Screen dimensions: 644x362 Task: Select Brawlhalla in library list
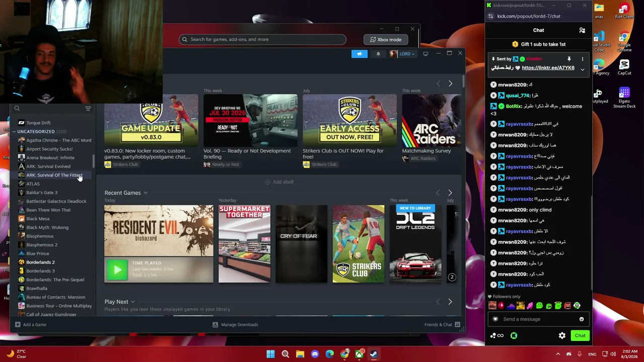pos(37,289)
